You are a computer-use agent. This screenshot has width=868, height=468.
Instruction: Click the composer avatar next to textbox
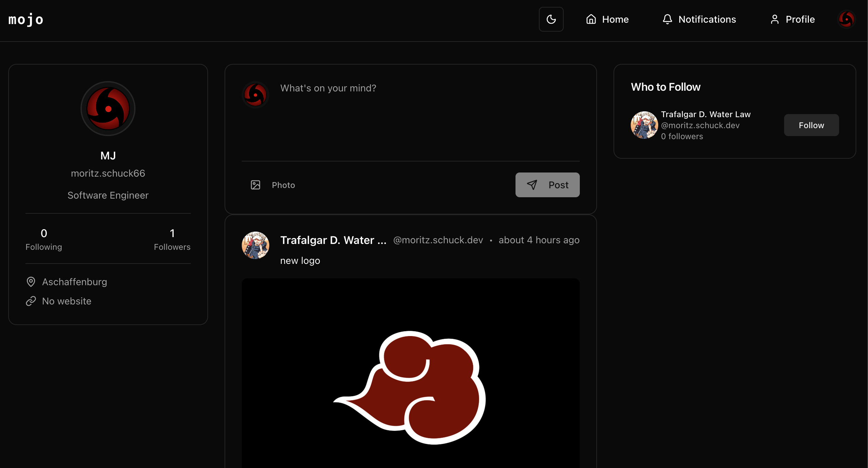256,95
